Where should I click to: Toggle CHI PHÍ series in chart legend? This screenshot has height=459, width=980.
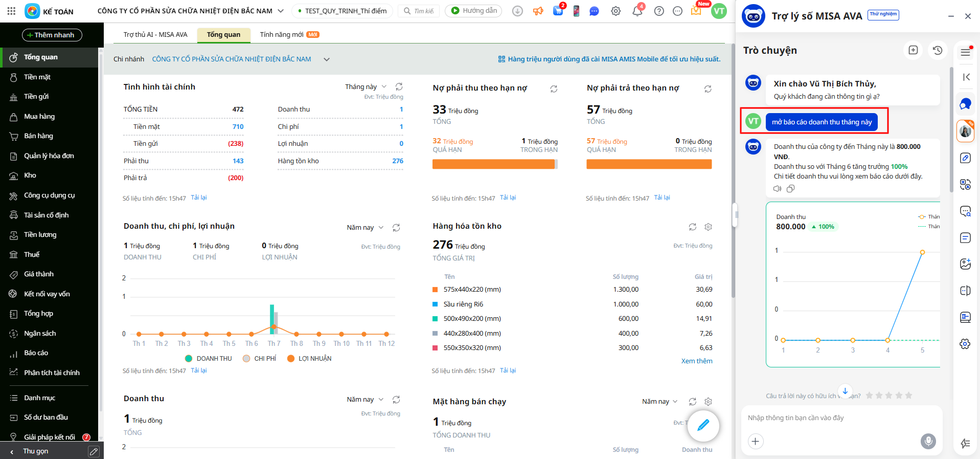pyautogui.click(x=260, y=359)
